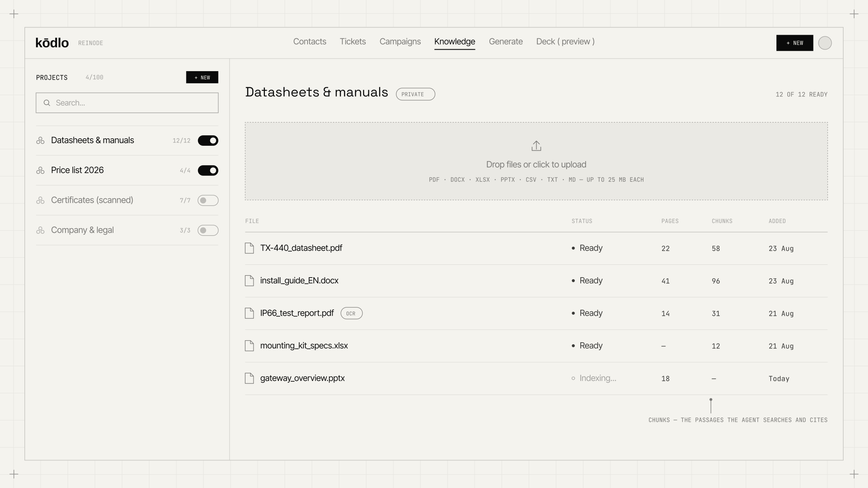Viewport: 868px width, 488px height.
Task: Click the projects Search field
Action: point(127,103)
